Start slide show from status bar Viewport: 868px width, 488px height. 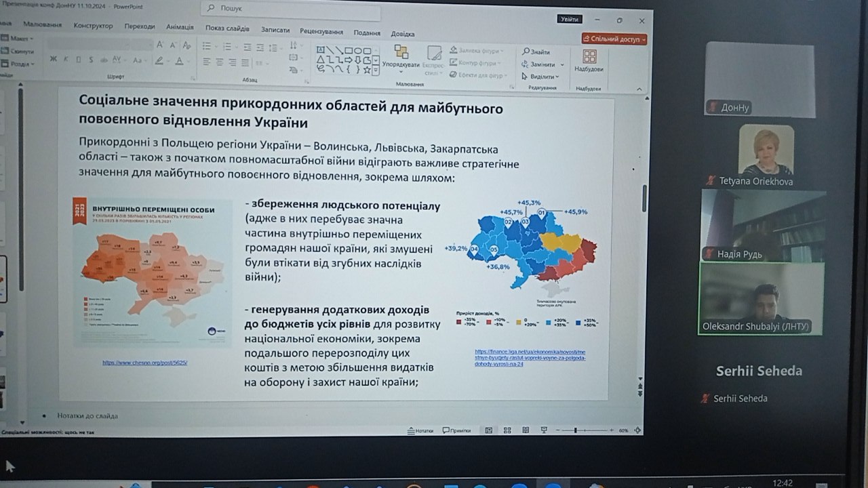point(544,430)
